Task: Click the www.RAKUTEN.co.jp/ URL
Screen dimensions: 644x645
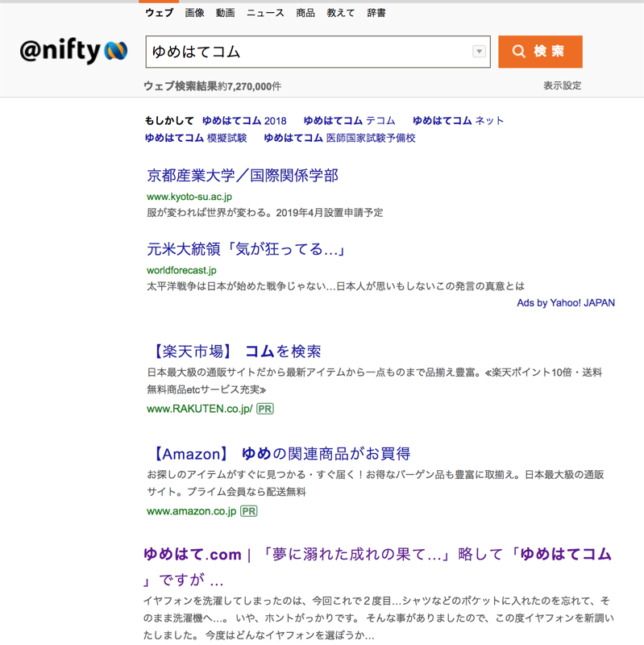Action: (x=200, y=409)
